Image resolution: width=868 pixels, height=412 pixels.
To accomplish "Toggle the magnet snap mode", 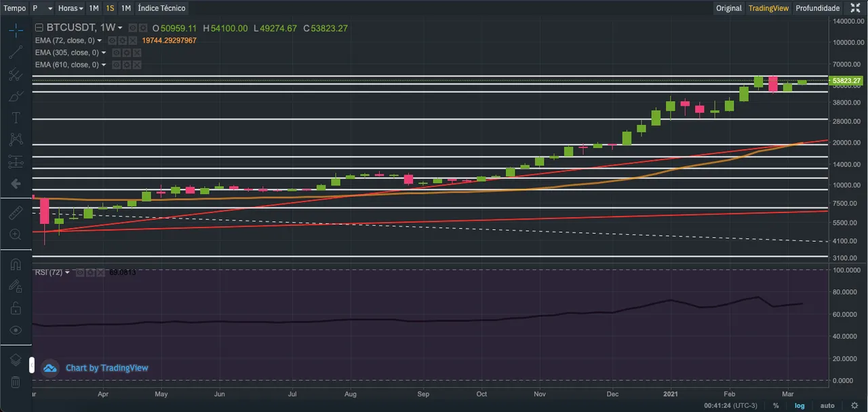I will (x=16, y=265).
